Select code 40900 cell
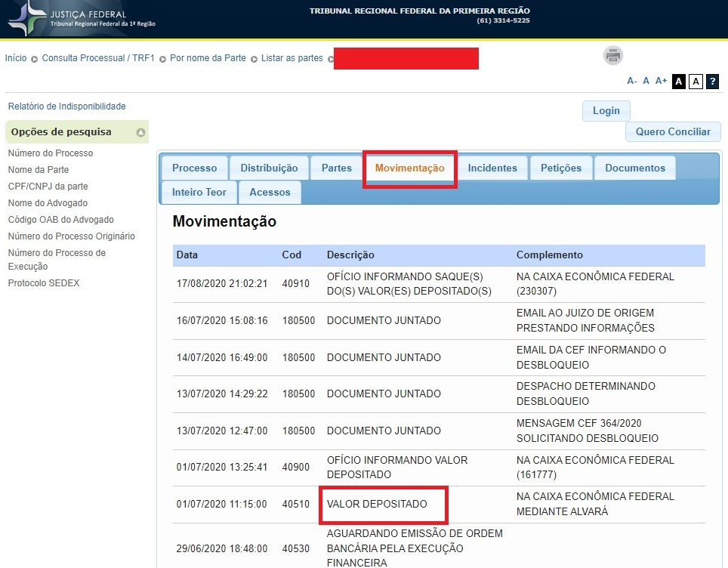This screenshot has height=568, width=728. pyautogui.click(x=296, y=468)
